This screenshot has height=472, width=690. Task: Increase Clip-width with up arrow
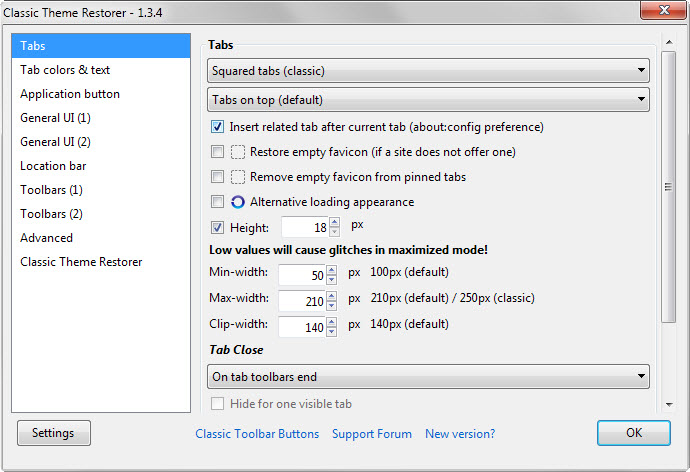(x=332, y=322)
